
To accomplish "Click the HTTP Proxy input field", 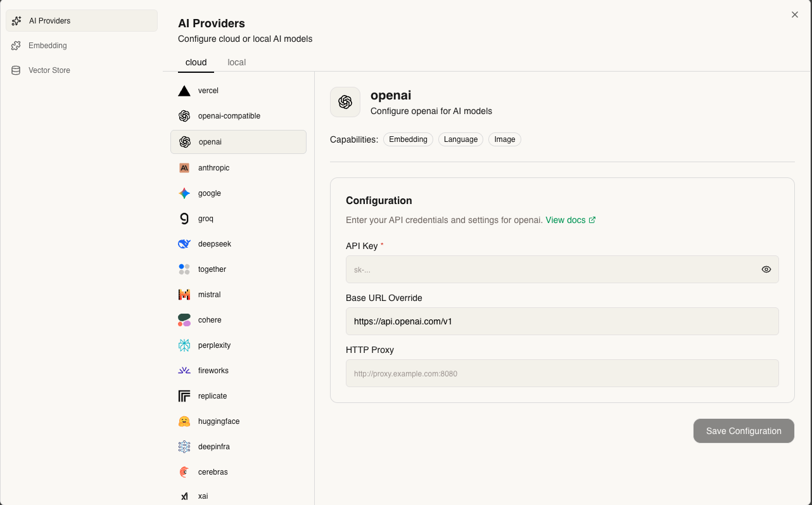I will 562,373.
